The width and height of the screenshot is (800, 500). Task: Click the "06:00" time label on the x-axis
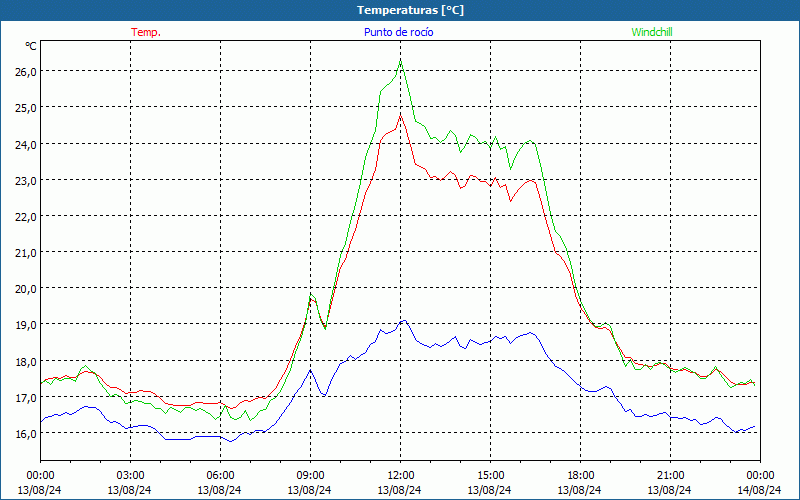click(220, 476)
